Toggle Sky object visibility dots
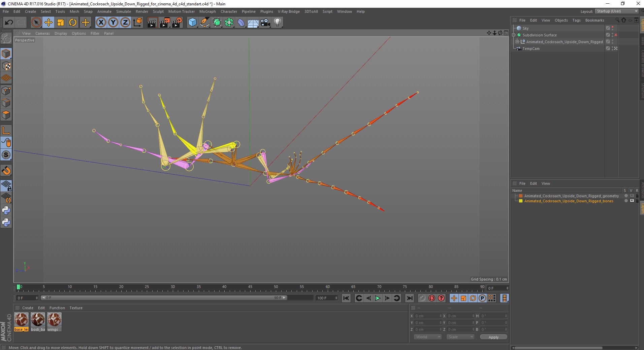This screenshot has width=644, height=350. pyautogui.click(x=613, y=28)
